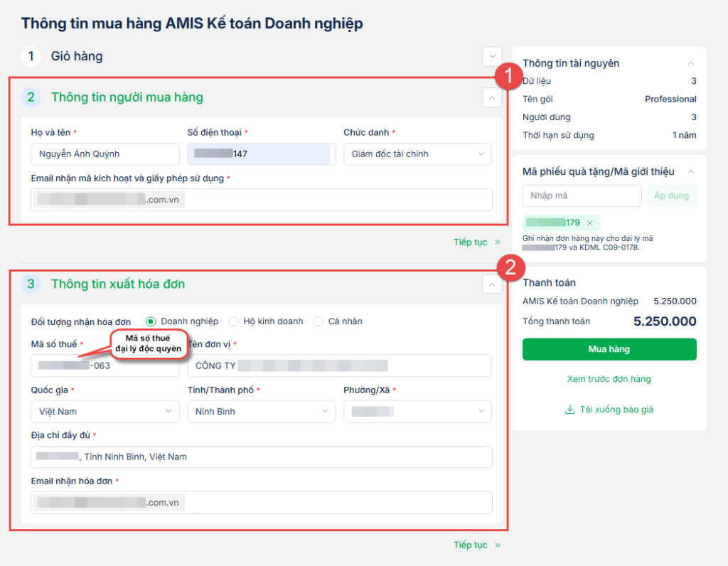The width and height of the screenshot is (728, 566).
Task: Focus the activation email input field
Action: tap(262, 200)
